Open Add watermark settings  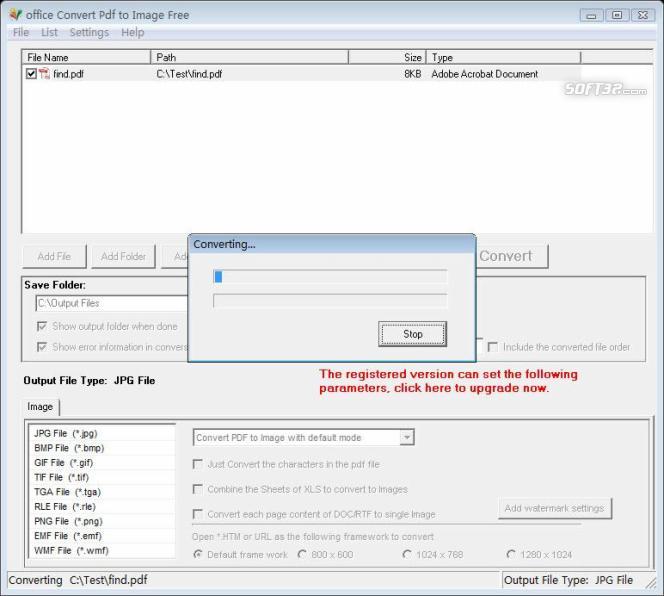pos(555,508)
